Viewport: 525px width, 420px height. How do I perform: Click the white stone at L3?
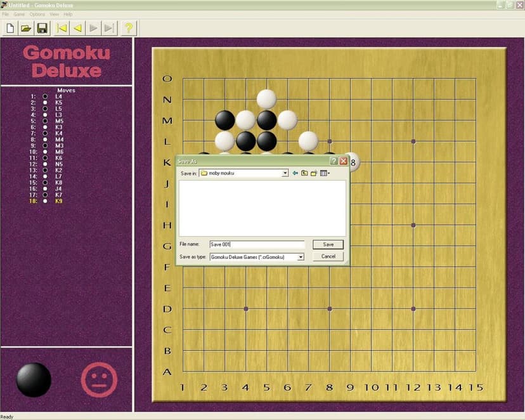pos(224,141)
